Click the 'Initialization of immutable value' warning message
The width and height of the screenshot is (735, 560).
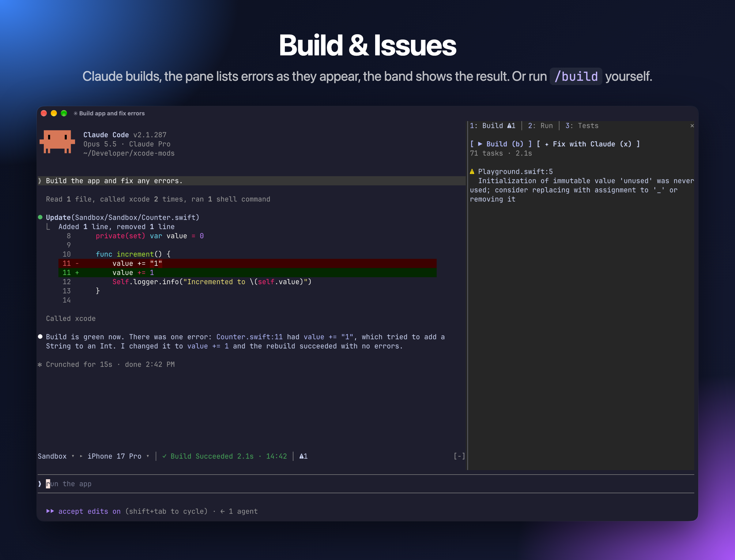(582, 190)
